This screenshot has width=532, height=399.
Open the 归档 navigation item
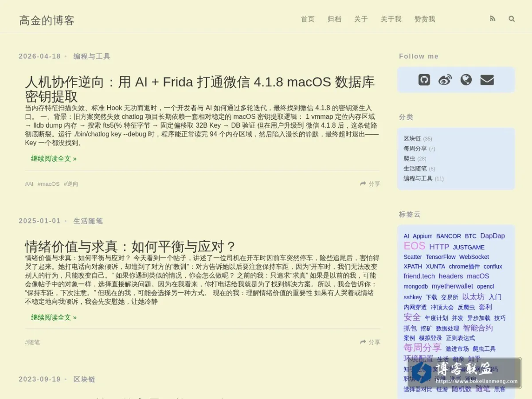(x=334, y=19)
